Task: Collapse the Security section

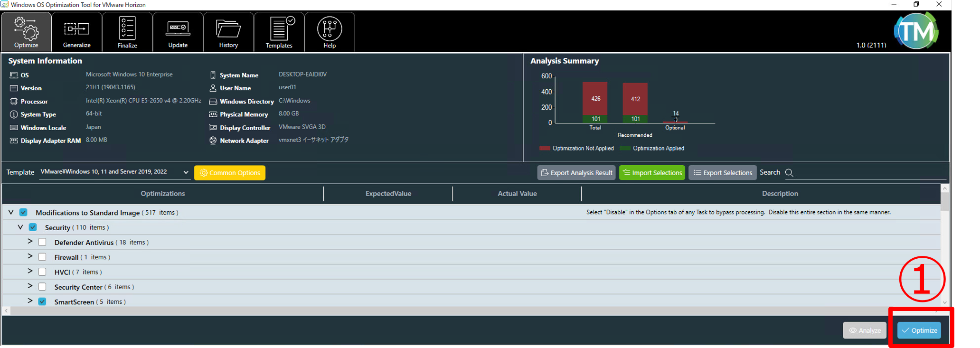Action: coord(20,227)
